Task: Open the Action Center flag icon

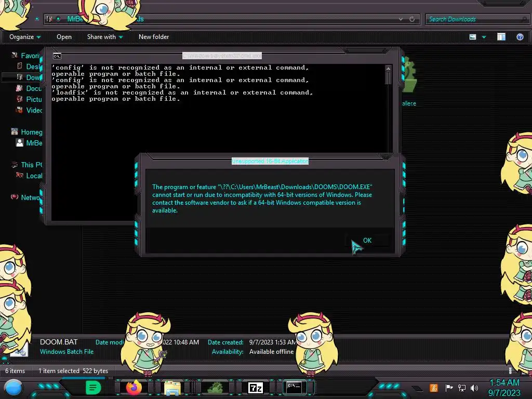Action: pyautogui.click(x=449, y=388)
